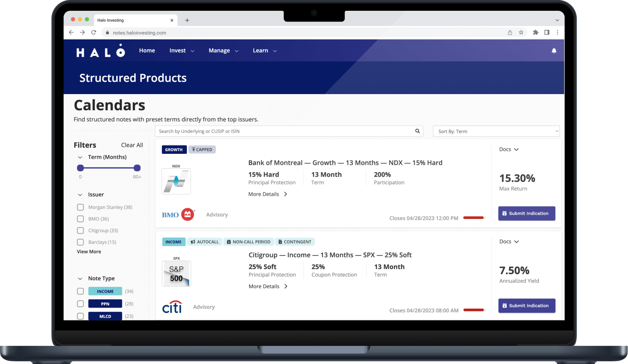
Task: Check the PPN note type filter
Action: pos(81,304)
